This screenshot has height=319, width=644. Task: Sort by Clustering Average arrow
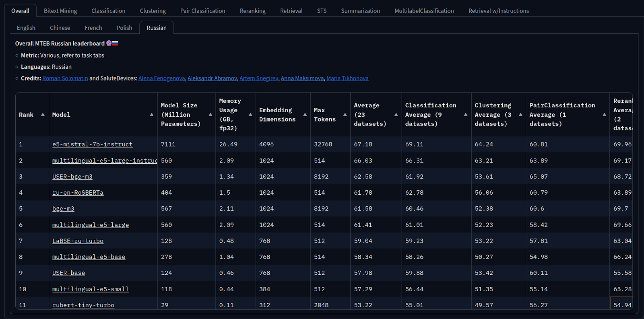pos(520,115)
